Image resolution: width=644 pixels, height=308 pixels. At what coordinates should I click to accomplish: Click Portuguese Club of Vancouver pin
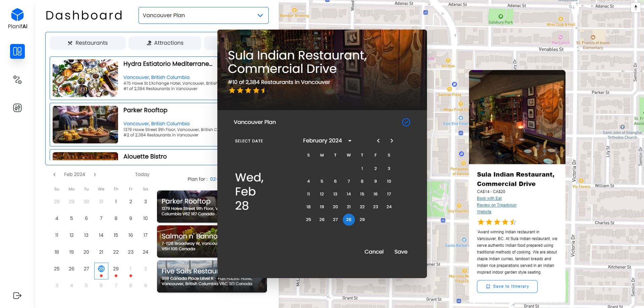tap(463, 163)
